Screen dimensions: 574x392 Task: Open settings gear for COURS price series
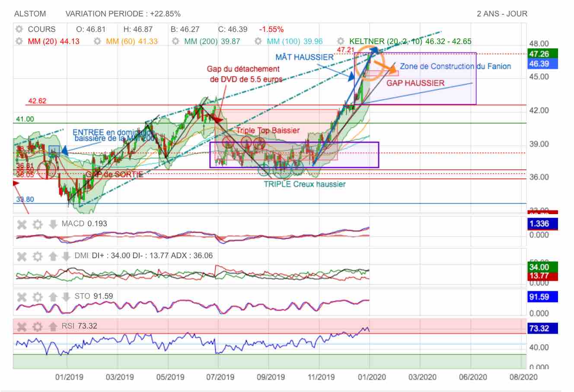pyautogui.click(x=19, y=29)
